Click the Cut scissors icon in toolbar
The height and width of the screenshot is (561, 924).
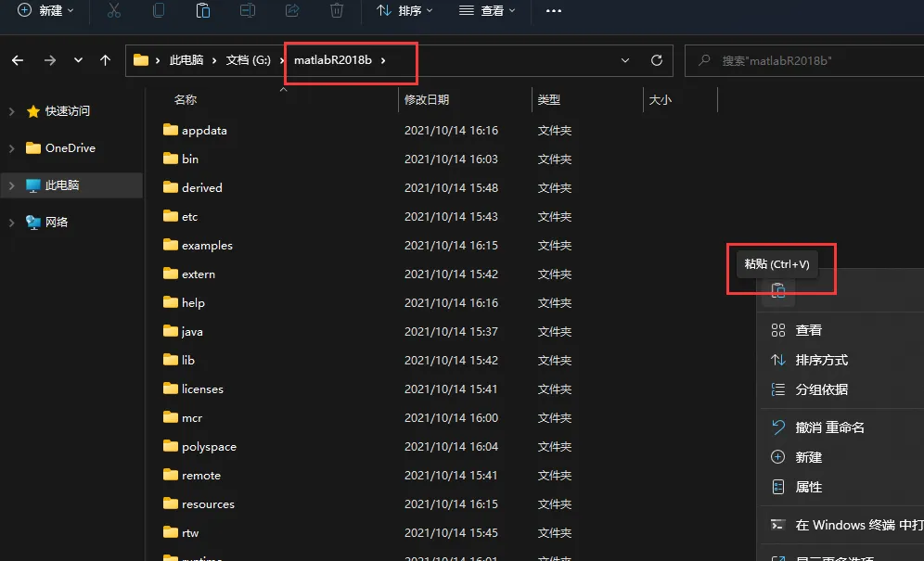114,10
